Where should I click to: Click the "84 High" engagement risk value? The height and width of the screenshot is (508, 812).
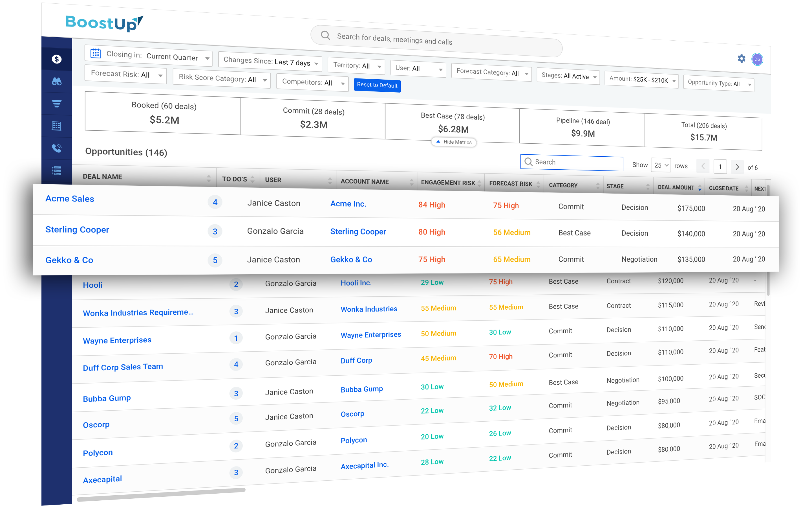[431, 205]
